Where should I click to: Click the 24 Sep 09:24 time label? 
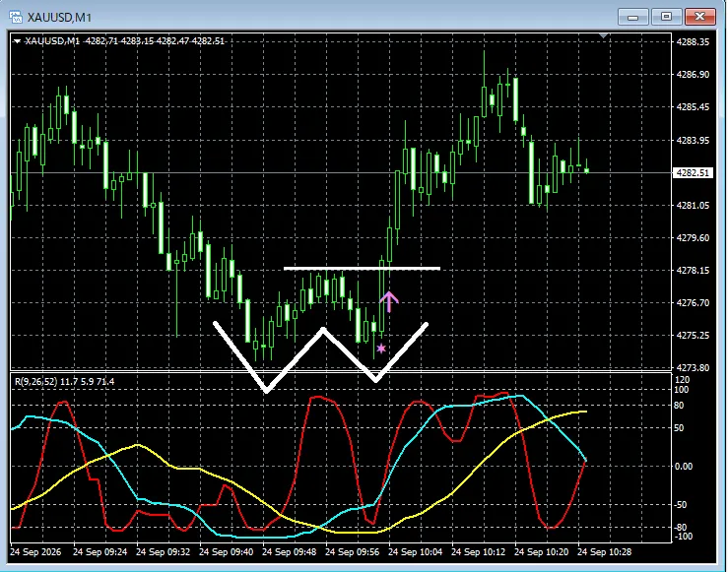tap(99, 552)
